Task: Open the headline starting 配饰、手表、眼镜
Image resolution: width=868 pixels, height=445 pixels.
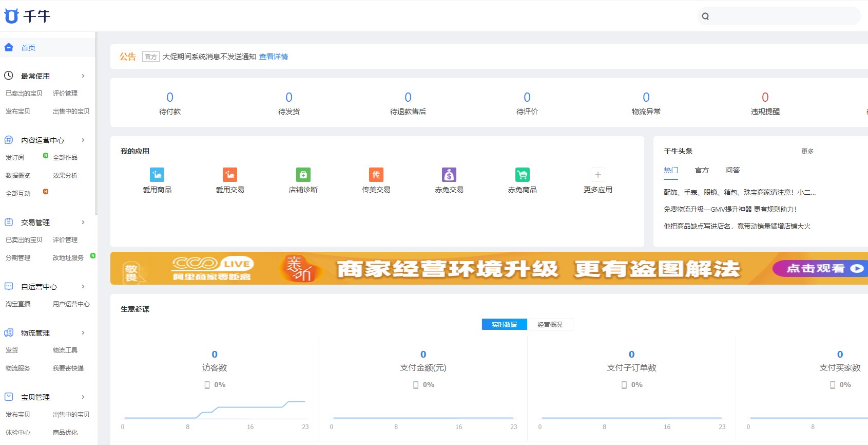Action: pyautogui.click(x=740, y=192)
